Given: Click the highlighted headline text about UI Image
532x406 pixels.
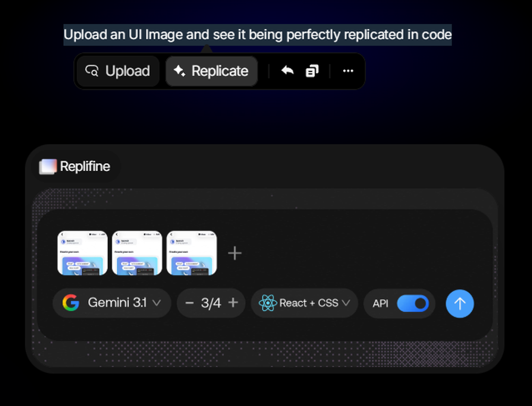Looking at the screenshot, I should click(257, 35).
